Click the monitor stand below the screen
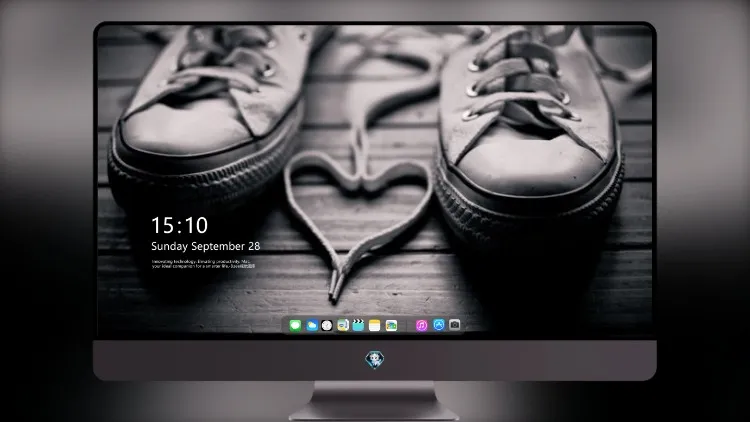This screenshot has height=422, width=750. [375, 400]
